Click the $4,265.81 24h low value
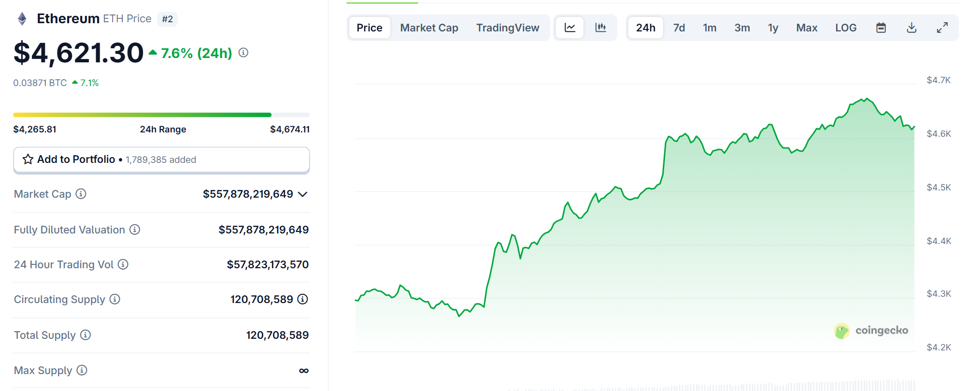The image size is (980, 391). click(35, 129)
